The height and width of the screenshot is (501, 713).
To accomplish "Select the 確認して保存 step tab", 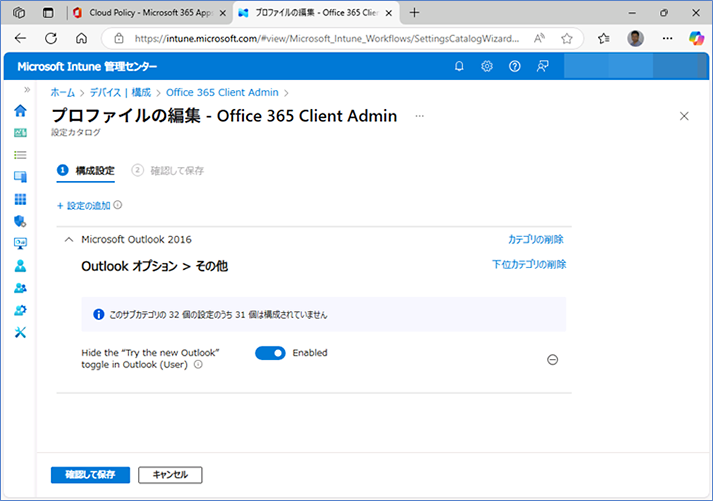I will click(168, 170).
